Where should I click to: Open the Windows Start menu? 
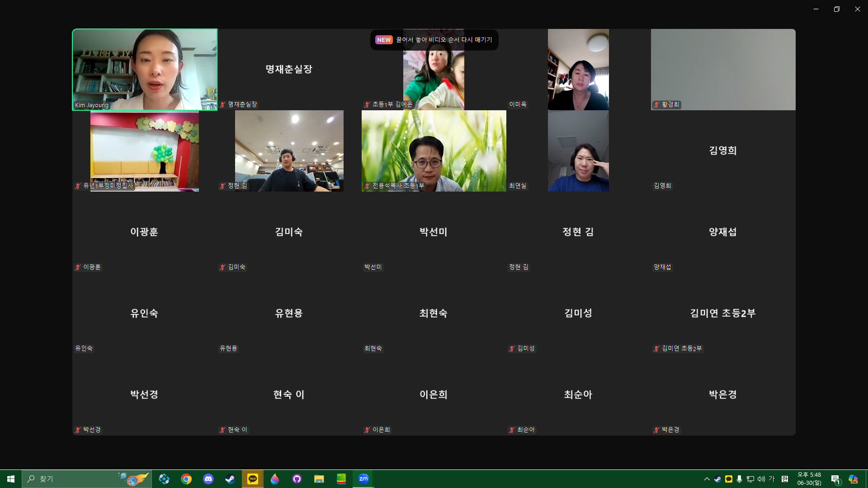tap(11, 479)
